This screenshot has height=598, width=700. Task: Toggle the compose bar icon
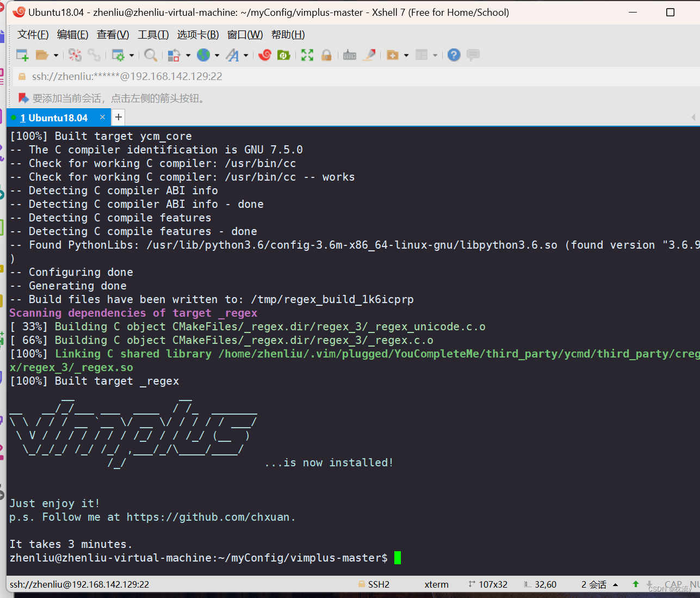click(473, 54)
